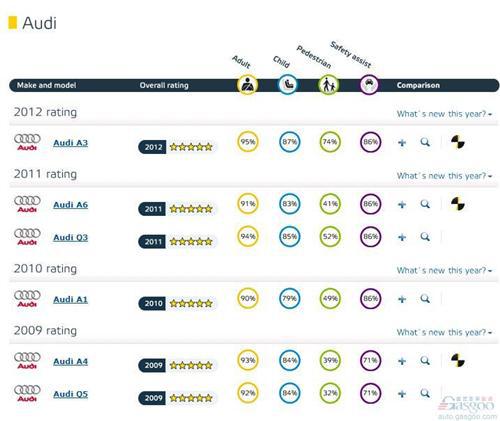Click the 95% adult score circle for A3
500x421 pixels.
pos(248,142)
